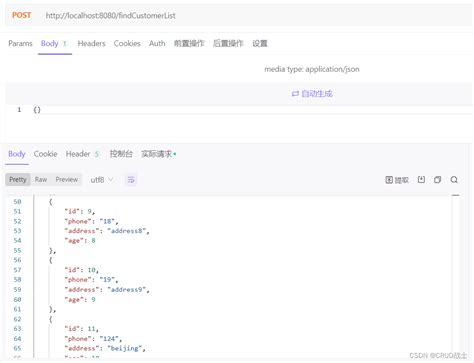Toggle word wrap icon next to utf8

[x=131, y=180]
